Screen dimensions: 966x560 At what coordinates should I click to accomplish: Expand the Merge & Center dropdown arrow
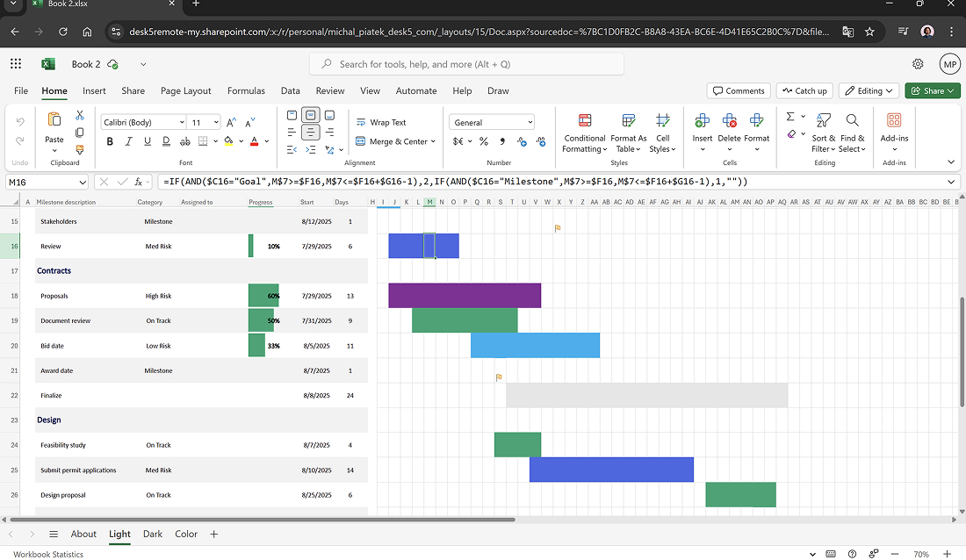pyautogui.click(x=433, y=141)
